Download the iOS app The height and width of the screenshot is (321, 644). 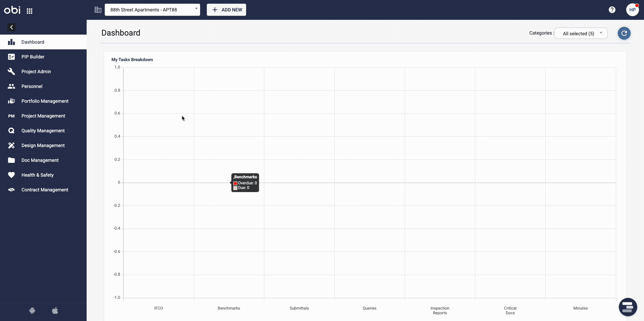55,311
